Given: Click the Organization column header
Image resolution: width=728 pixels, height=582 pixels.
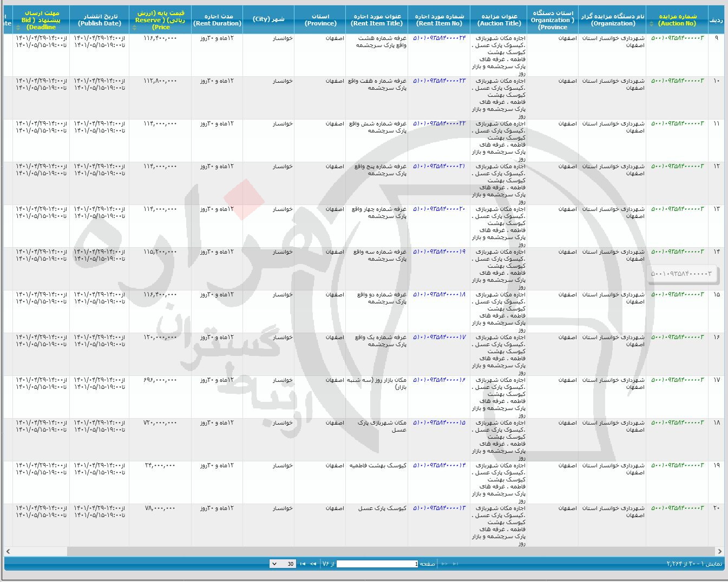Looking at the screenshot, I should click(613, 20).
